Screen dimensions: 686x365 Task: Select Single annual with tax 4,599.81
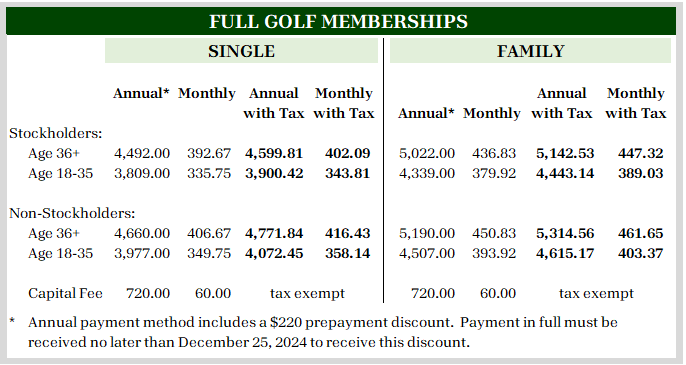click(x=274, y=153)
